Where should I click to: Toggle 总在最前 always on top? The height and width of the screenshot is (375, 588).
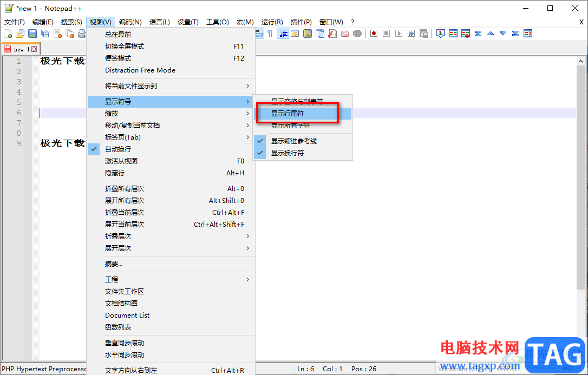[171, 35]
